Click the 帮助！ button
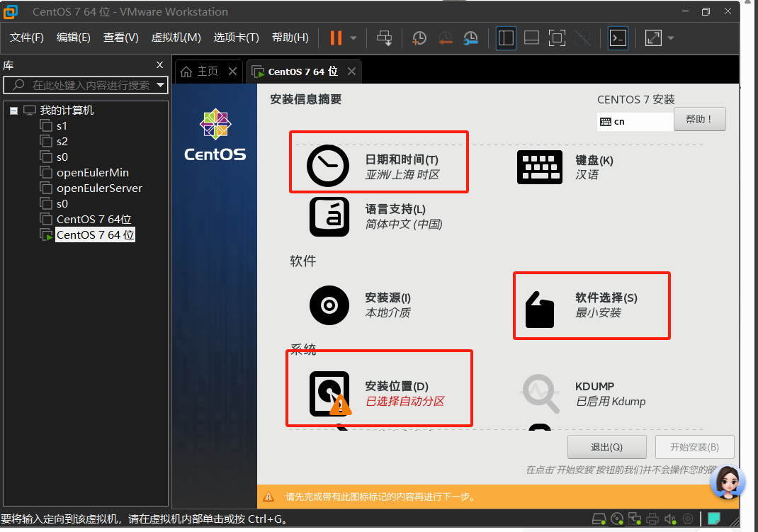 [x=699, y=119]
